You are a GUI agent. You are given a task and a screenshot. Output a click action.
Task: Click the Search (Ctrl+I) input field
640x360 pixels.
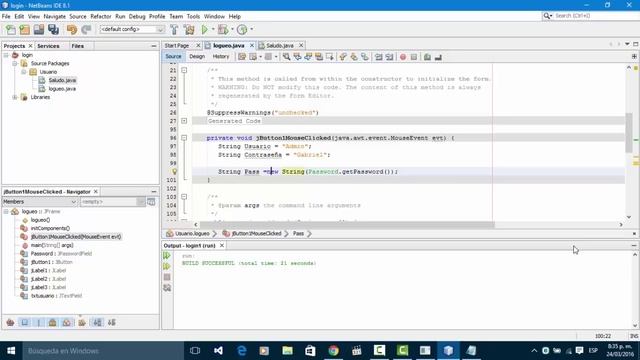[595, 16]
